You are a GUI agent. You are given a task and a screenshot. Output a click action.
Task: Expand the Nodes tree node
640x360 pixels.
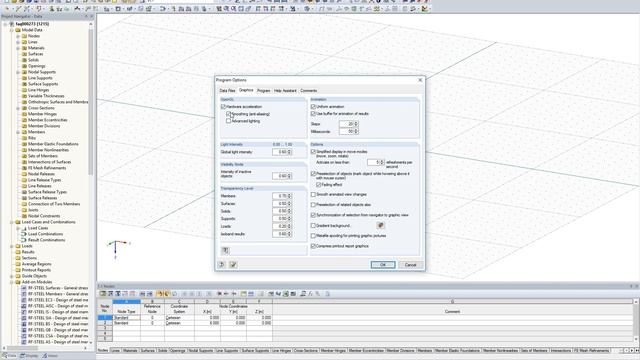[18, 36]
